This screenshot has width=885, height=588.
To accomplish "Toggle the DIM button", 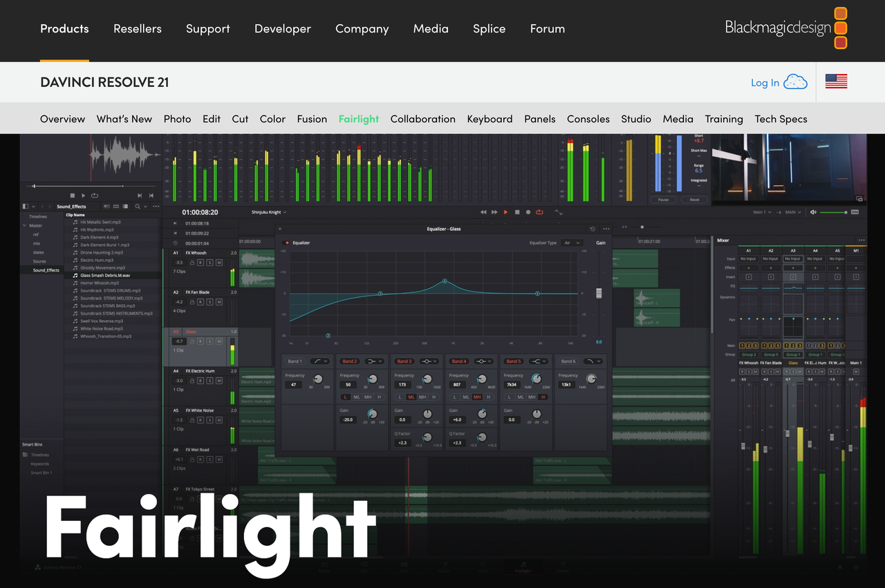I will click(855, 212).
